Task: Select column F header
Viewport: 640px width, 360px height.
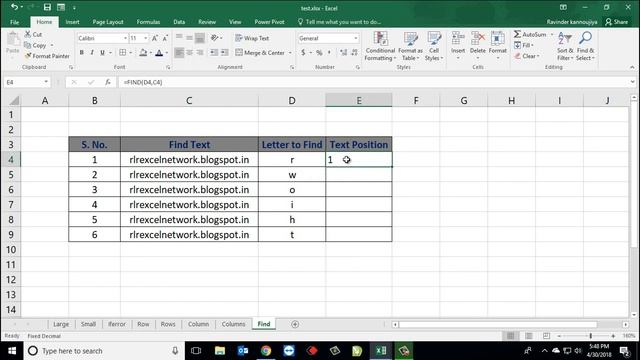Action: point(416,100)
